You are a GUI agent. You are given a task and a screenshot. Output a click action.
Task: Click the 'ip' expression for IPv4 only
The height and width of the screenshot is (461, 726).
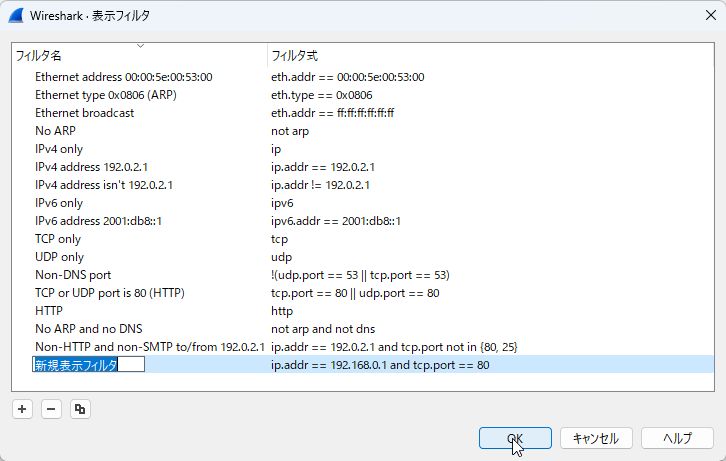coord(276,150)
